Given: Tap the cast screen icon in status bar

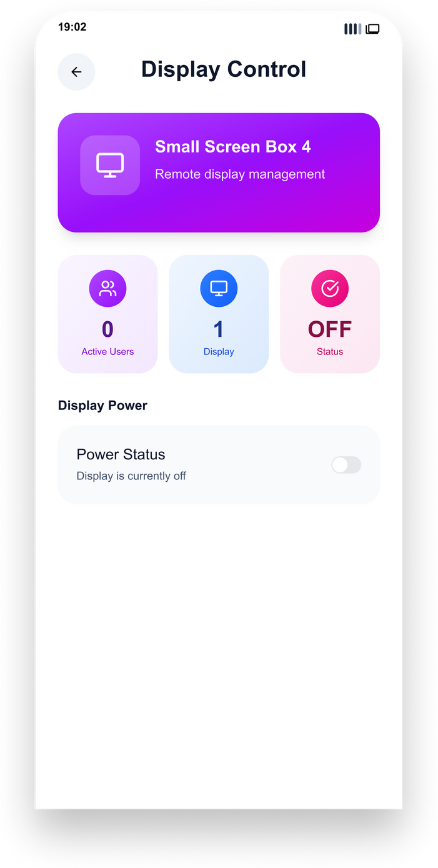Looking at the screenshot, I should click(x=372, y=29).
